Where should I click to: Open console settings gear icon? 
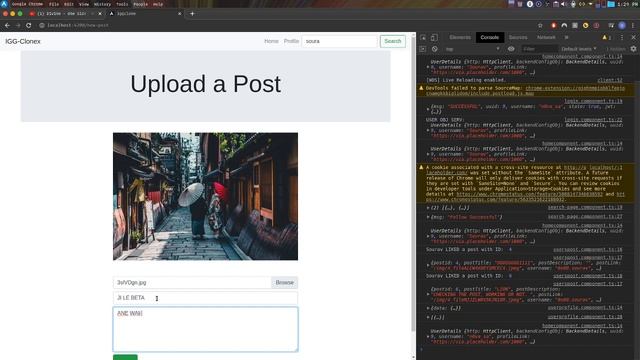tap(633, 49)
